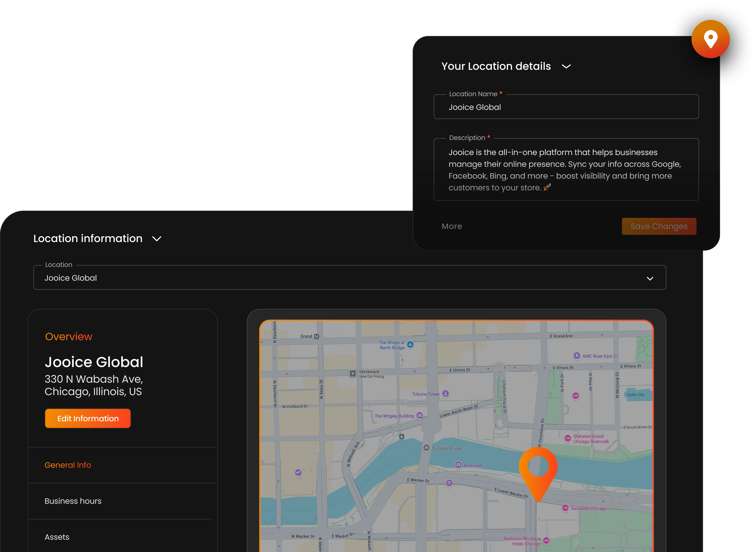
Task: Open the Business hours tab
Action: [x=73, y=501]
